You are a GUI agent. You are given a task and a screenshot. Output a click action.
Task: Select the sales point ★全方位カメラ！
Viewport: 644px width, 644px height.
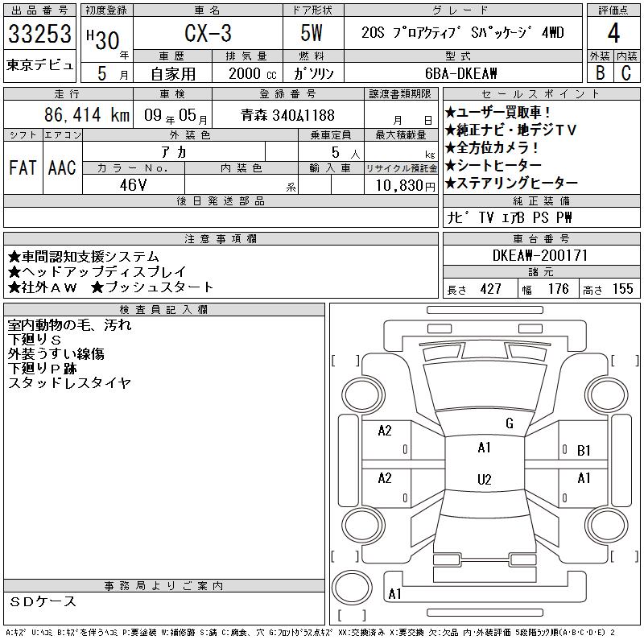click(x=492, y=148)
